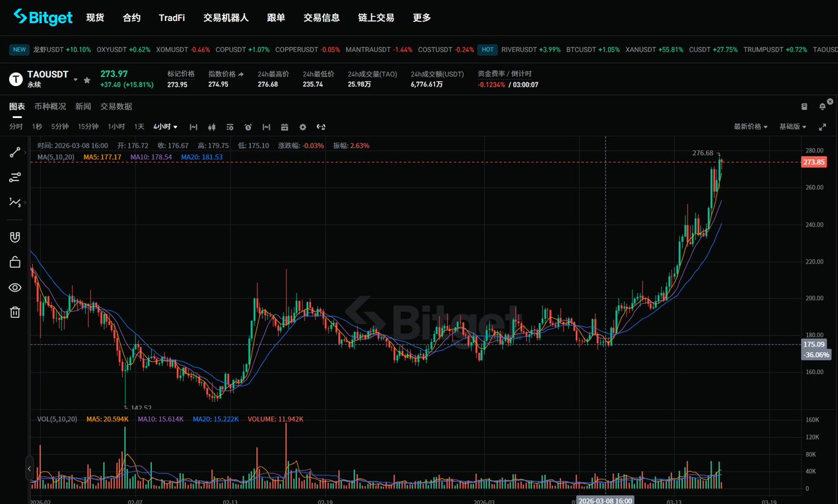Image resolution: width=838 pixels, height=504 pixels.
Task: Open the notebook icon above the chart
Action: point(804,106)
